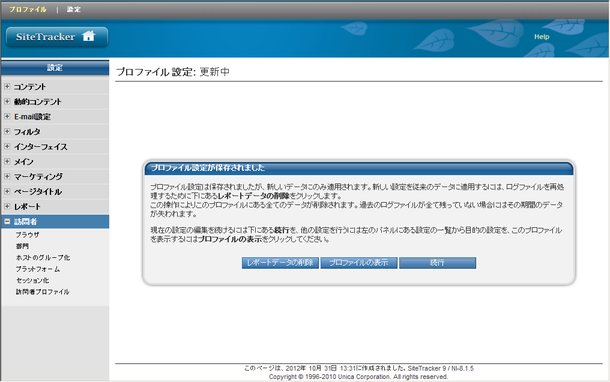Open the 設定 top menu item
610x382 pixels.
74,9
